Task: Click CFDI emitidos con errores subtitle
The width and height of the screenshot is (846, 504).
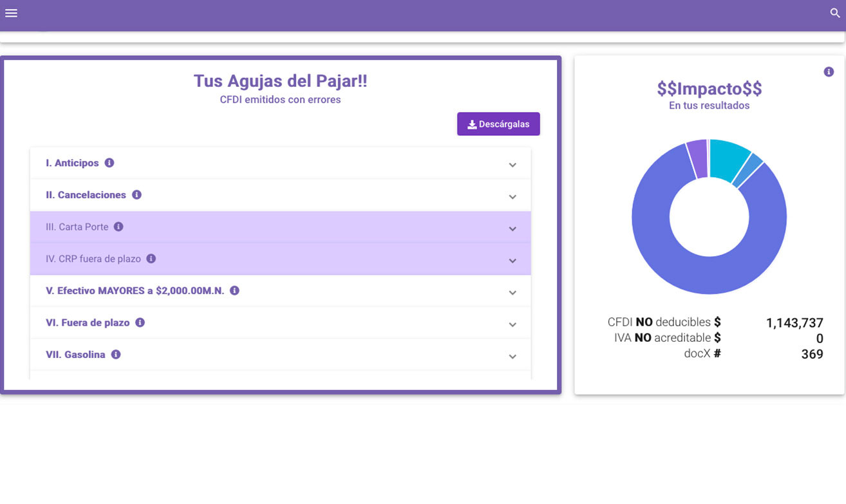Action: tap(280, 100)
